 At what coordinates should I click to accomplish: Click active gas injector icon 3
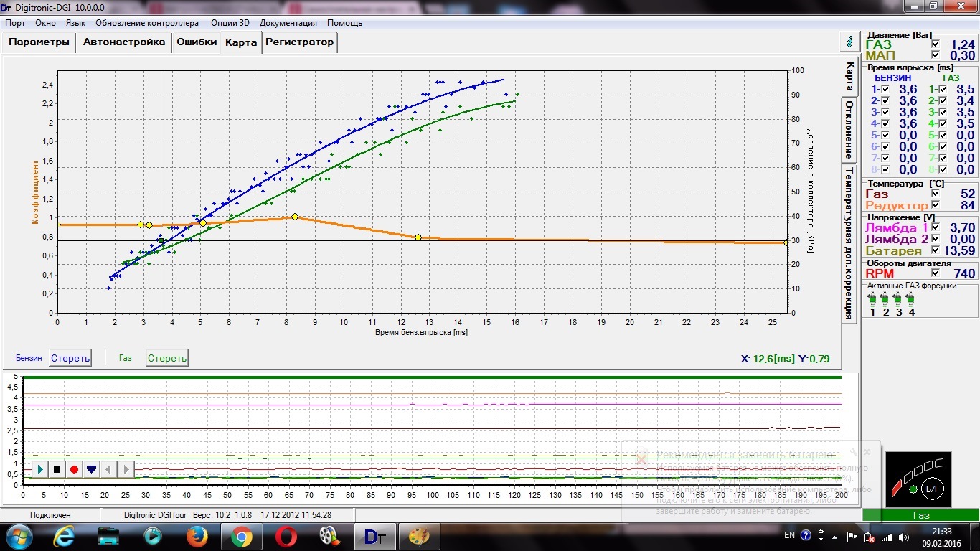(897, 298)
